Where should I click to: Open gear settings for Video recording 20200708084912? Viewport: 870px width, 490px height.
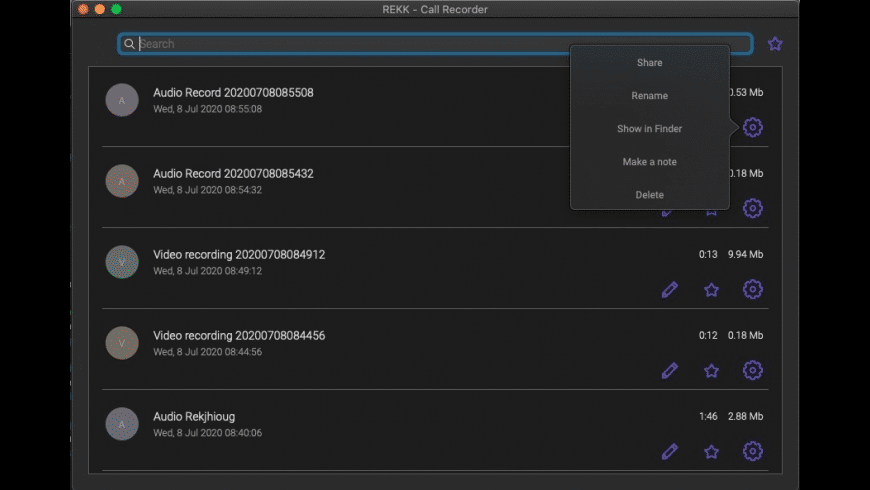coord(752,289)
